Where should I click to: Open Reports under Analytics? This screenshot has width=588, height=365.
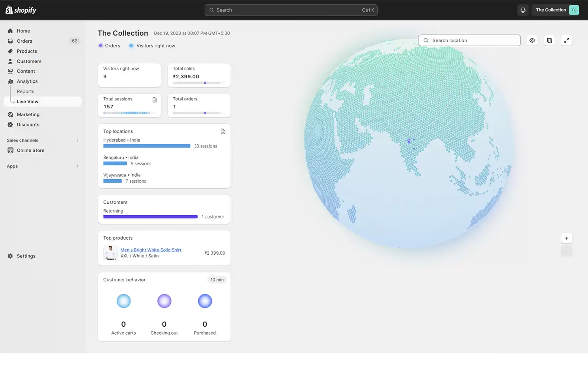[25, 91]
